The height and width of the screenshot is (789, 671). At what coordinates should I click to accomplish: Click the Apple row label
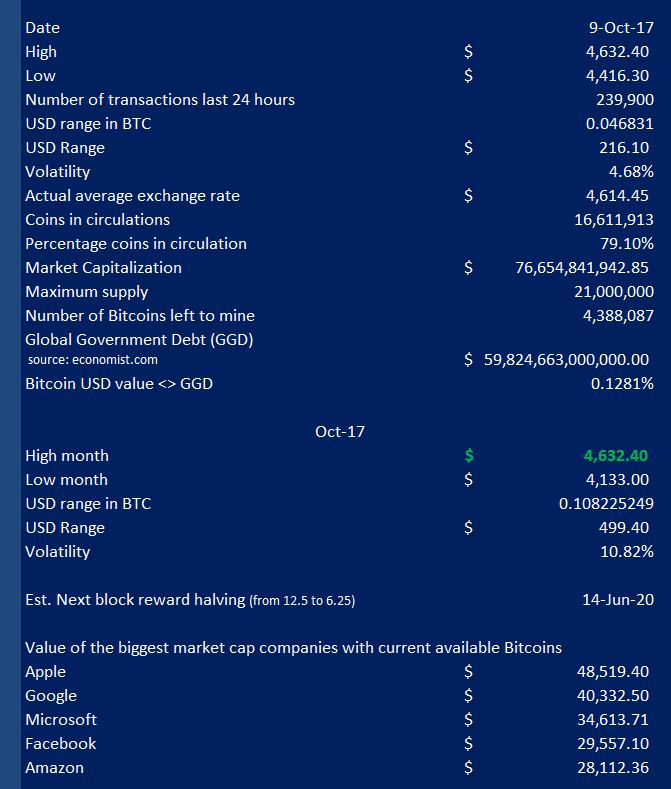(46, 672)
